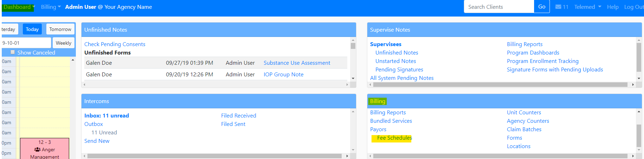Open the Filed Sent link

pyautogui.click(x=233, y=124)
